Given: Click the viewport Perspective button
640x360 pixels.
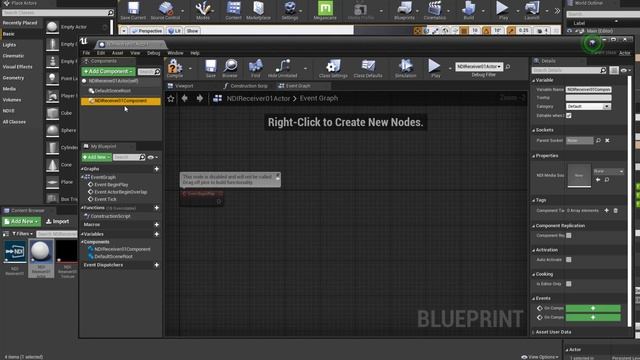Looking at the screenshot, I should pos(147,31).
